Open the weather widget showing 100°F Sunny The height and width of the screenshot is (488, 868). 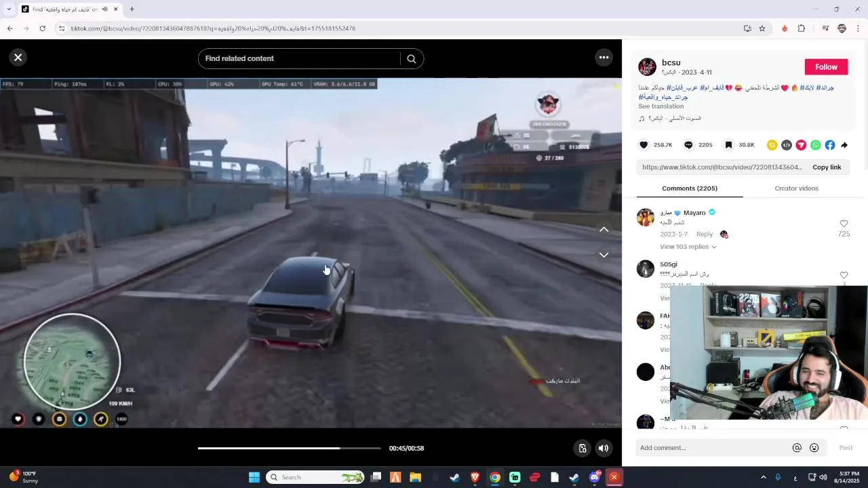pos(24,477)
